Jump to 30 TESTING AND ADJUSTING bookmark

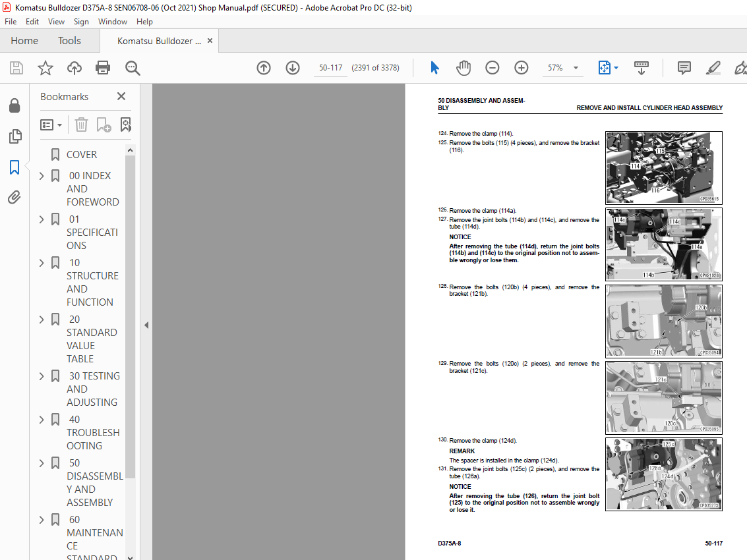pyautogui.click(x=93, y=389)
